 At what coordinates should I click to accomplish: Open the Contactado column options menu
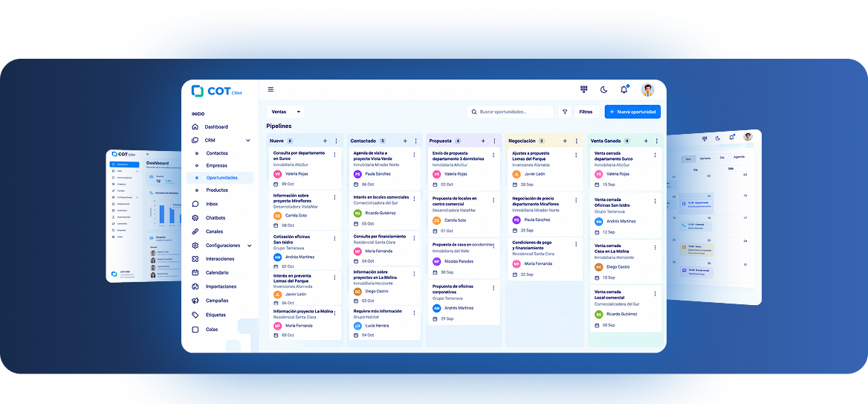point(415,141)
